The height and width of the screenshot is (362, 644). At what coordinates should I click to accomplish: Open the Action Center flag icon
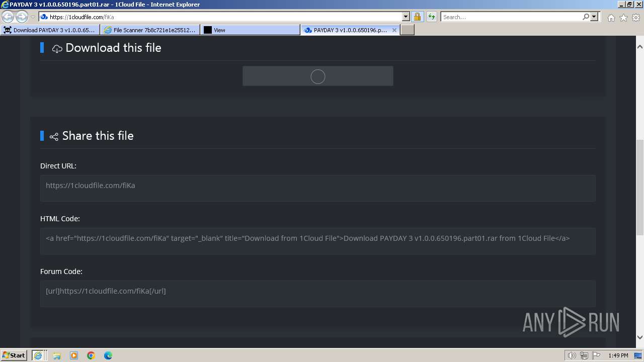tap(596, 355)
